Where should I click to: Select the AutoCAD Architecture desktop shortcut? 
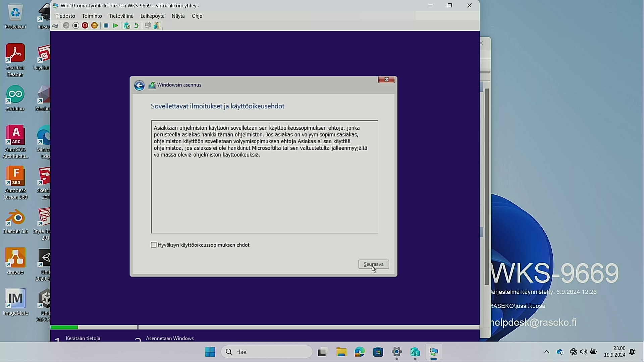tap(15, 142)
